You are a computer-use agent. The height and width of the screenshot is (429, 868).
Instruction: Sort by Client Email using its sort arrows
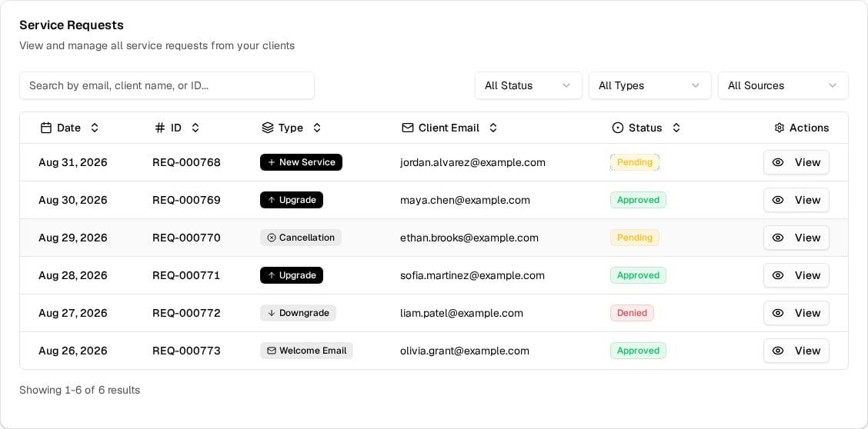[493, 128]
